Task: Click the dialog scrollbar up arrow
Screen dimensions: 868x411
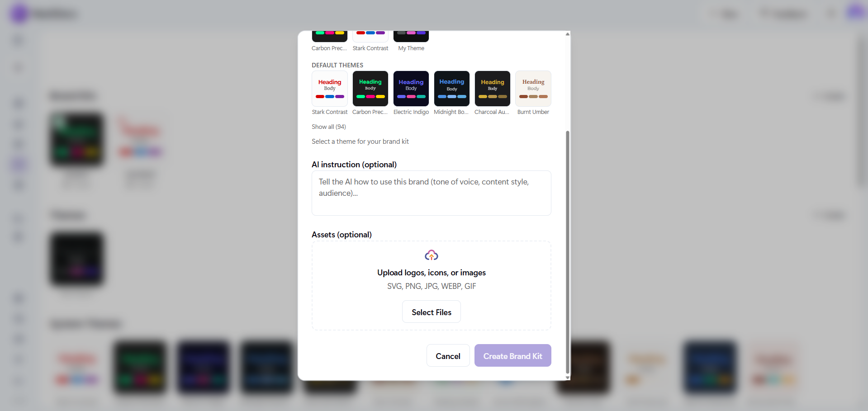Action: click(567, 34)
